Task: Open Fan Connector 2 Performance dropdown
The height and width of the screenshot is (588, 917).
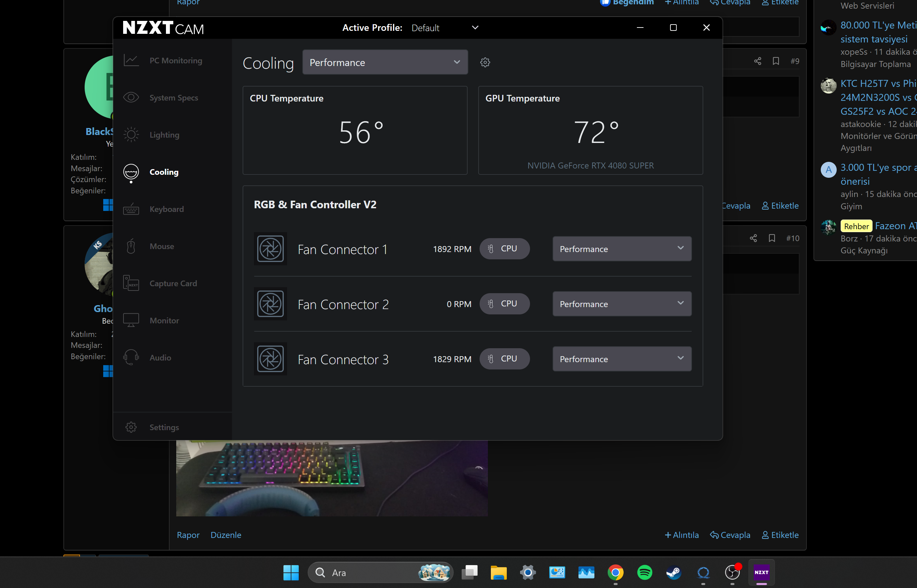Action: [622, 303]
